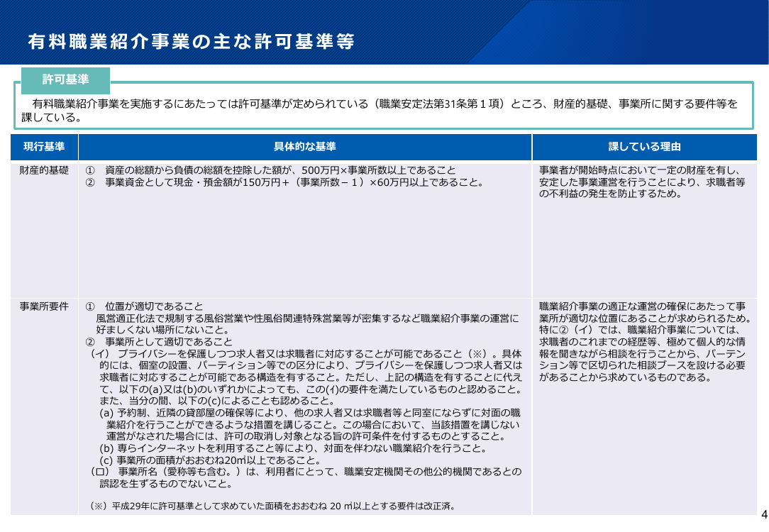Click the line about 500万円×事業所数以上
Screen dimensions: 769x532
(271, 171)
